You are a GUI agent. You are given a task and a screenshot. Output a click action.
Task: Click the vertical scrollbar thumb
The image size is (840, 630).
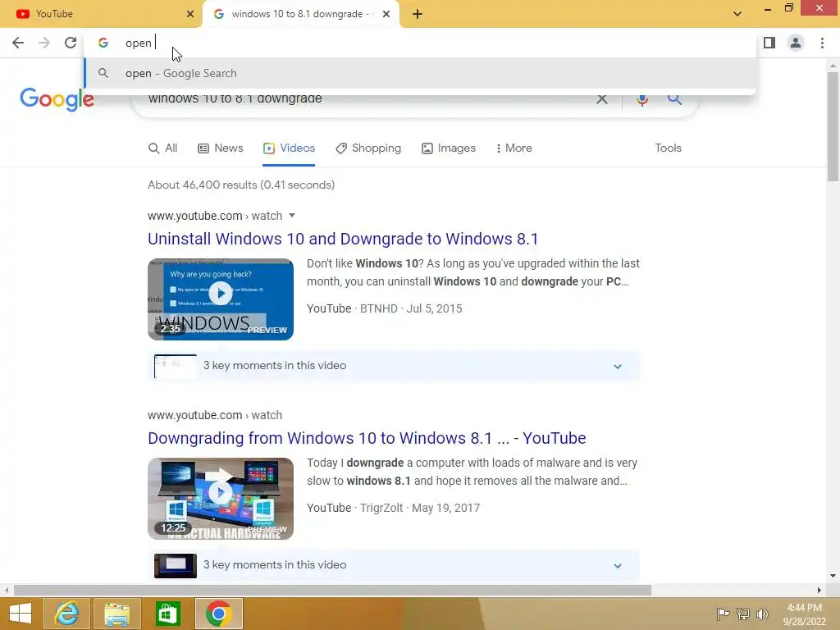point(833,126)
